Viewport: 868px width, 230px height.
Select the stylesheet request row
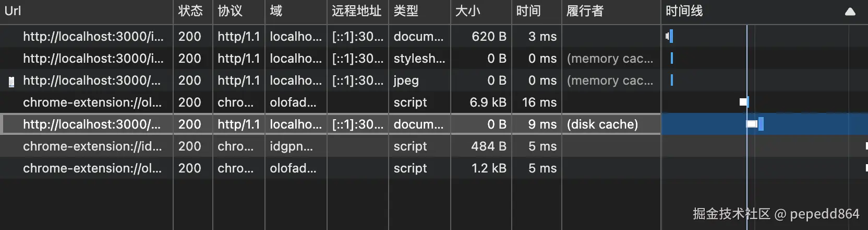tap(93, 59)
